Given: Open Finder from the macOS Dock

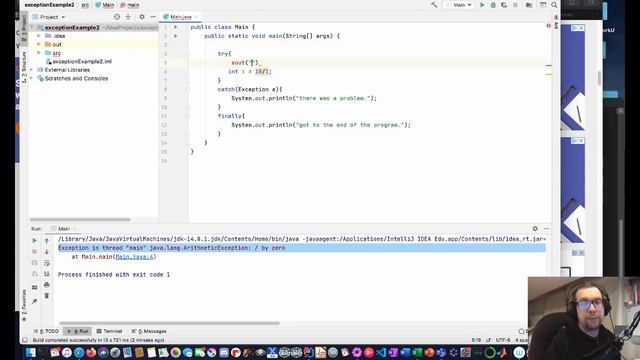Looking at the screenshot, I should click(x=31, y=352).
